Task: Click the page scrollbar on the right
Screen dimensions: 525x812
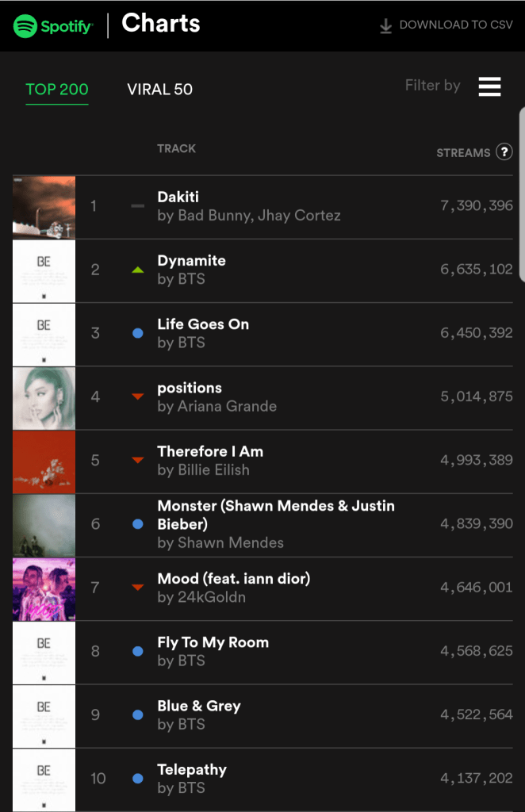Action: 521,194
